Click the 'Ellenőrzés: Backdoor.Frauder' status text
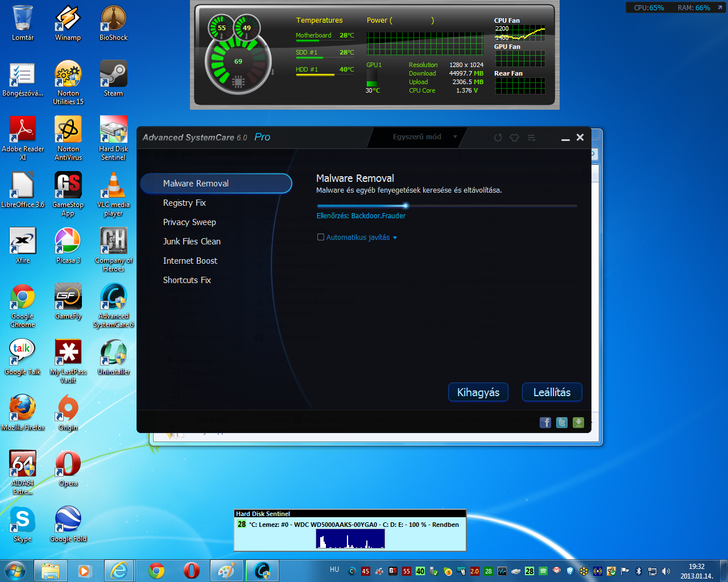 point(361,216)
